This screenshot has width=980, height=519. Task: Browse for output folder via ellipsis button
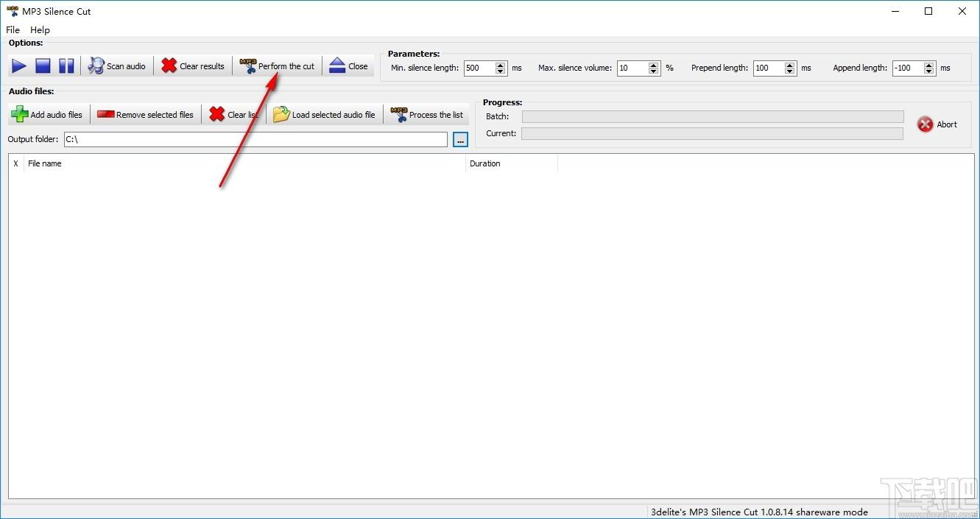pyautogui.click(x=461, y=140)
